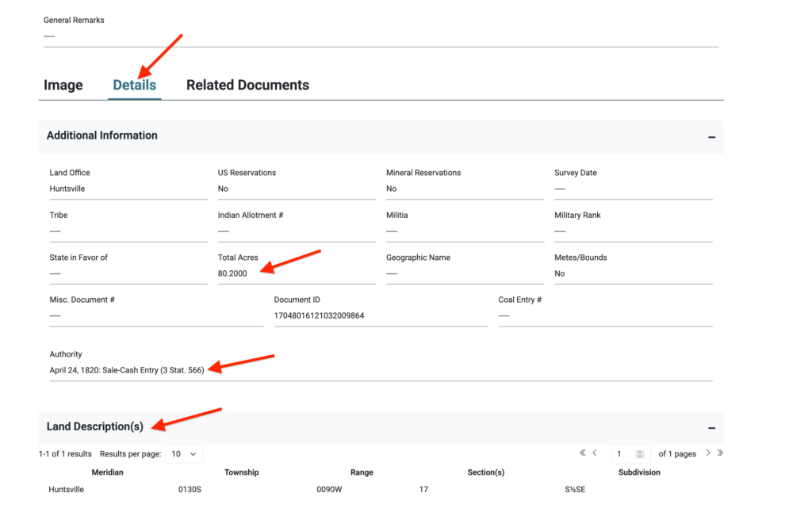Select Total Acres value 80.2000

(232, 273)
